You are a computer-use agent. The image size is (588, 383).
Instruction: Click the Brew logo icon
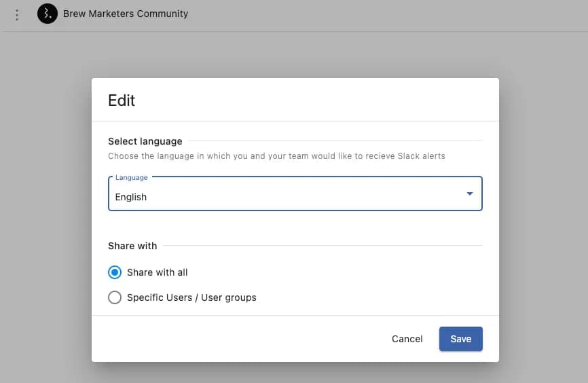(x=47, y=14)
